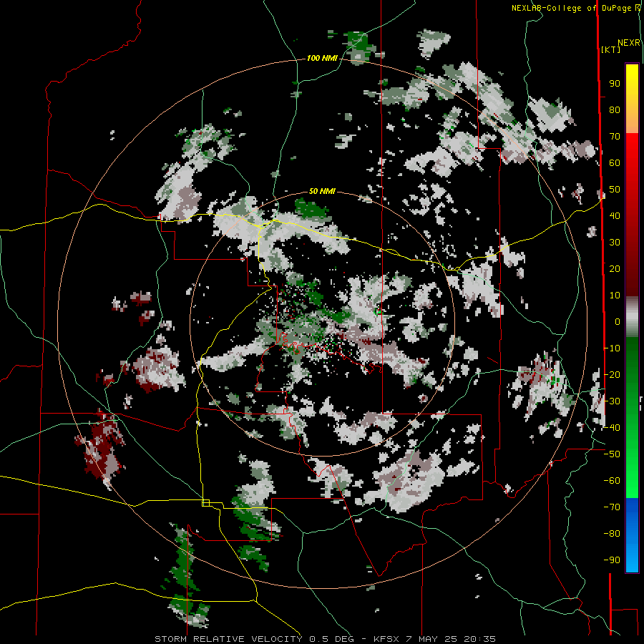Click the "7 MAY 25" date text
This screenshot has width=644, height=644.
[431, 639]
